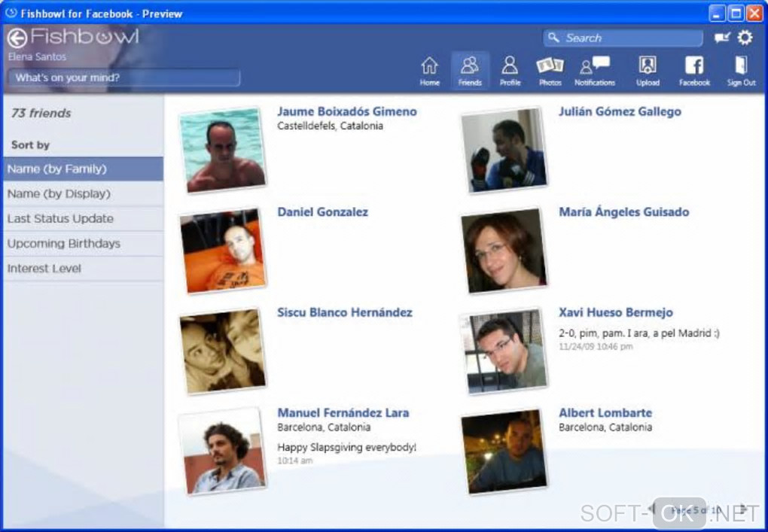Maximize the Fishbowl window

tap(735, 14)
